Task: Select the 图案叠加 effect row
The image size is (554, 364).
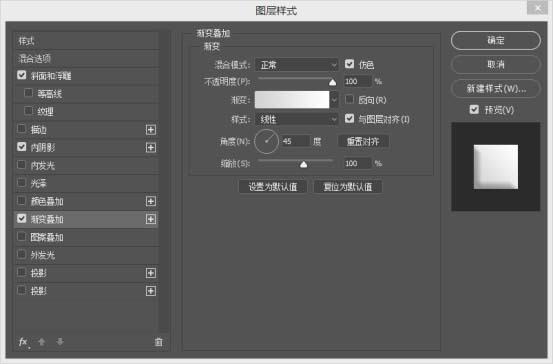Action: 86,237
